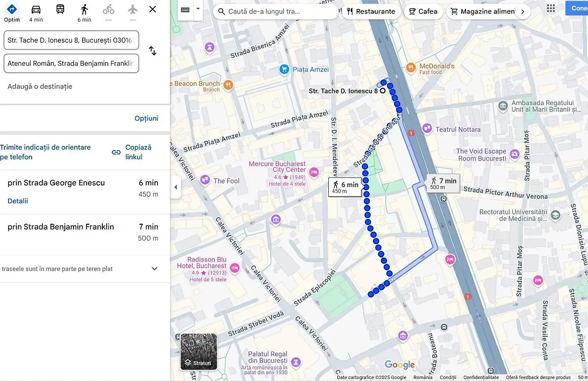Show more category chips arrow
The height and width of the screenshot is (381, 588).
point(523,11)
